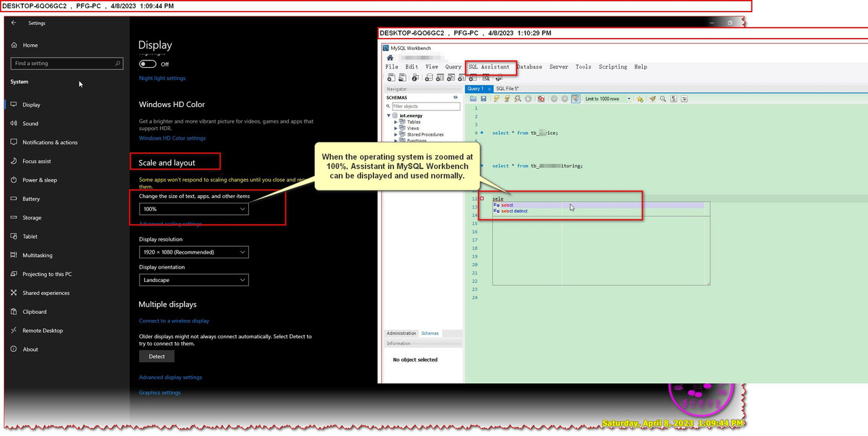
Task: Save the script using the floppy disk icon
Action: tap(484, 99)
